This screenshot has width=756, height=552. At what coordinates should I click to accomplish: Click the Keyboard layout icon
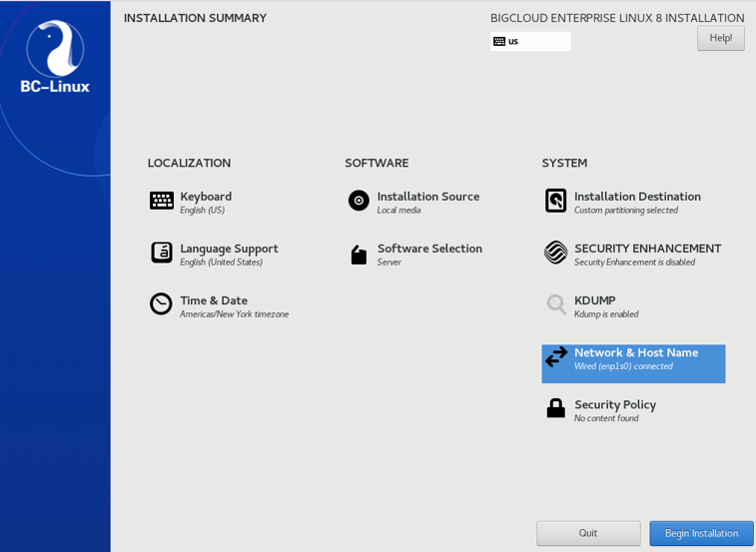(x=162, y=201)
